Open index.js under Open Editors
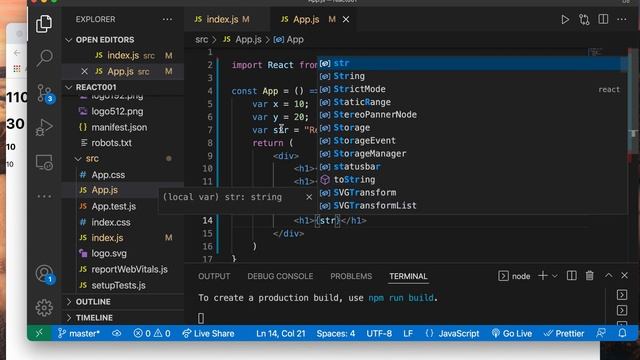Viewport: 640px width, 360px height. pos(123,55)
